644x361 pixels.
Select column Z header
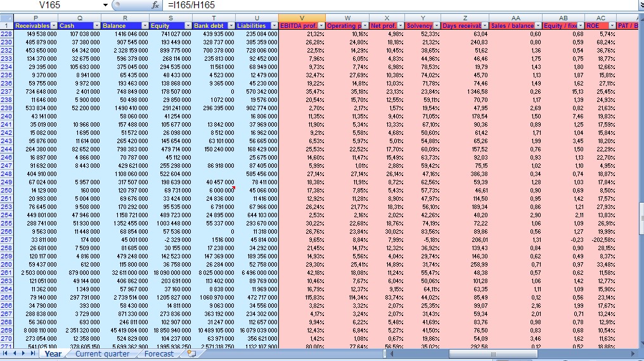click(465, 18)
